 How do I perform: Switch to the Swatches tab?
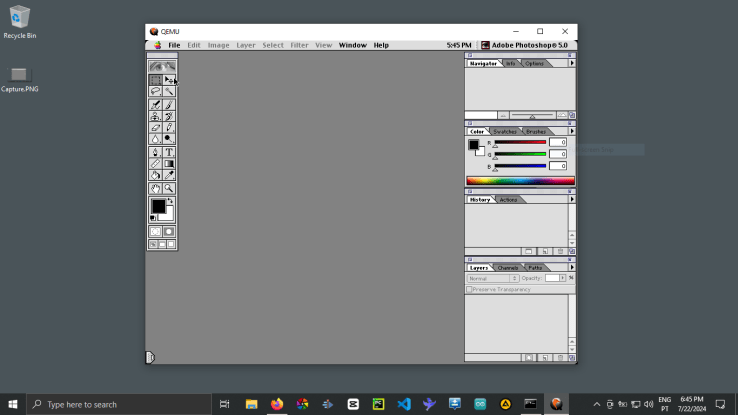point(505,131)
